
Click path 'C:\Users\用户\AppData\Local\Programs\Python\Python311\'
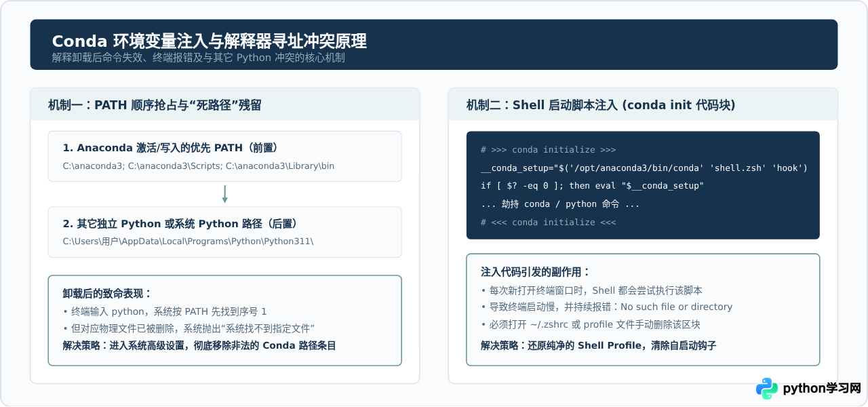pos(189,241)
